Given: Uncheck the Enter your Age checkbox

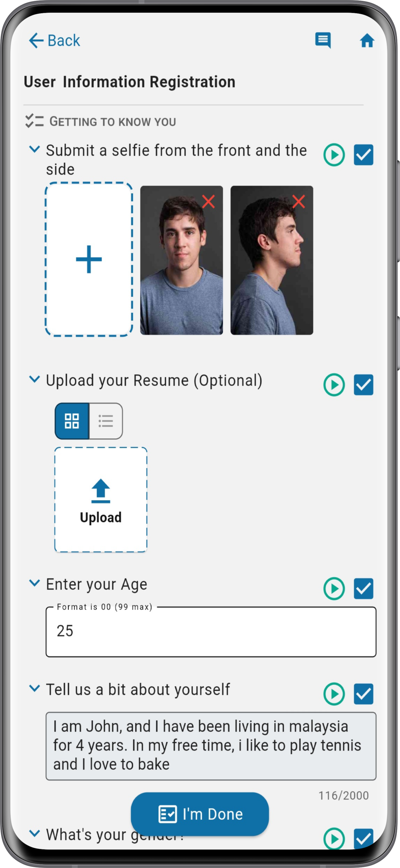Looking at the screenshot, I should click(x=363, y=589).
